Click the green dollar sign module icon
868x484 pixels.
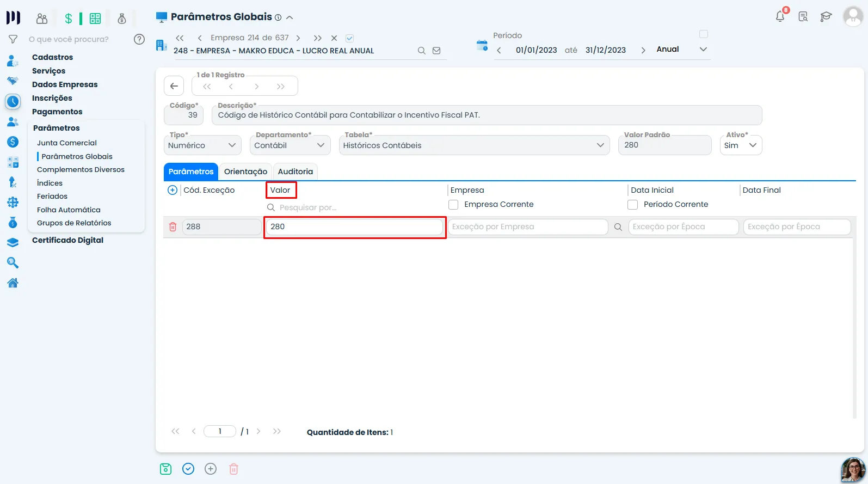(69, 19)
